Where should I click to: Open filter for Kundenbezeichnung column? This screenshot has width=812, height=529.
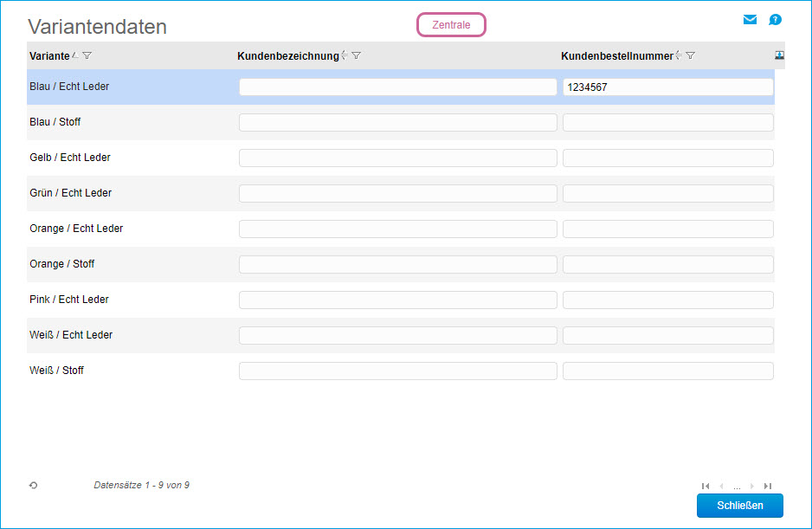(356, 55)
